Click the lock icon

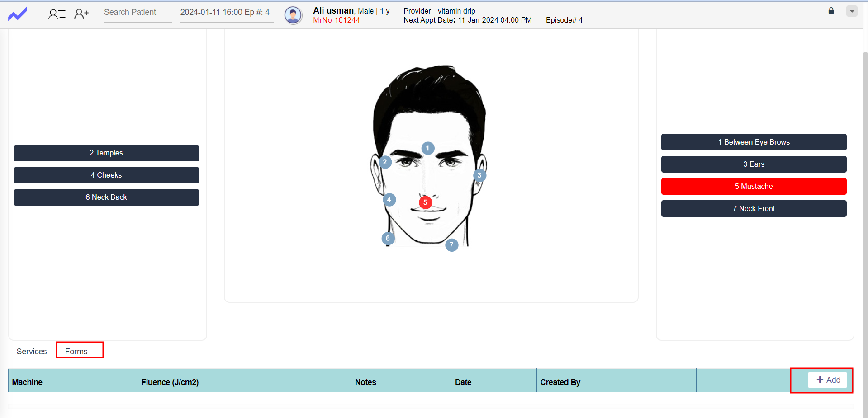pos(831,10)
